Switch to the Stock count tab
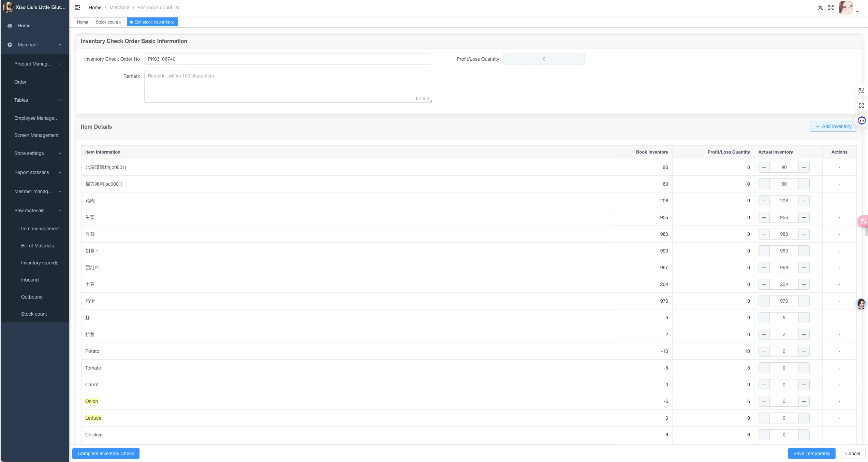 coord(107,22)
